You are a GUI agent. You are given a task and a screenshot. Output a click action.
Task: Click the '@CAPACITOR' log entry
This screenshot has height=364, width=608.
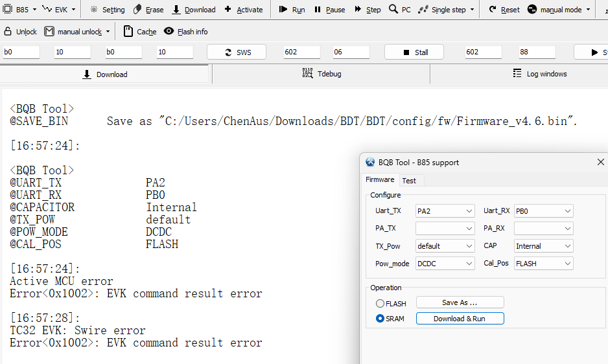click(42, 207)
